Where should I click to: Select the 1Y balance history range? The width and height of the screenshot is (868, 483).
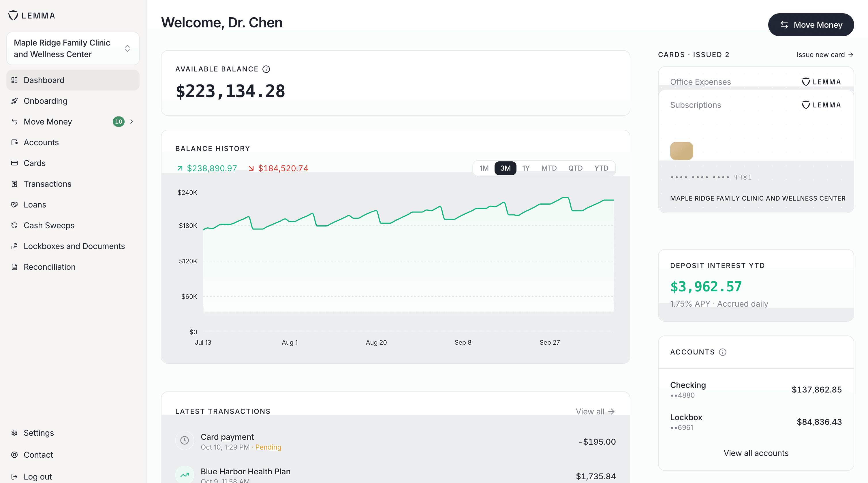point(526,168)
